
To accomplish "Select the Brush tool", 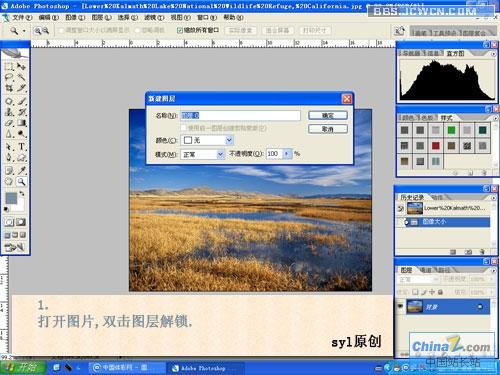I will click(21, 101).
